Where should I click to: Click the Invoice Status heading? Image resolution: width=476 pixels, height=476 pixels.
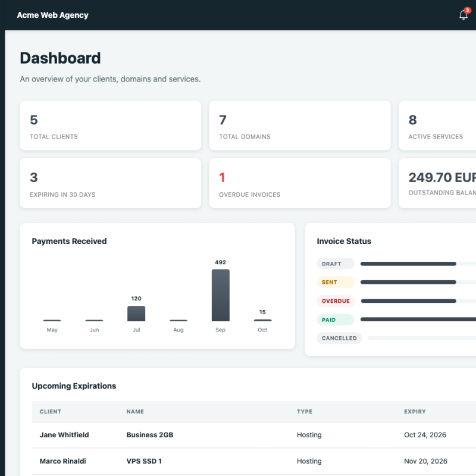[344, 241]
